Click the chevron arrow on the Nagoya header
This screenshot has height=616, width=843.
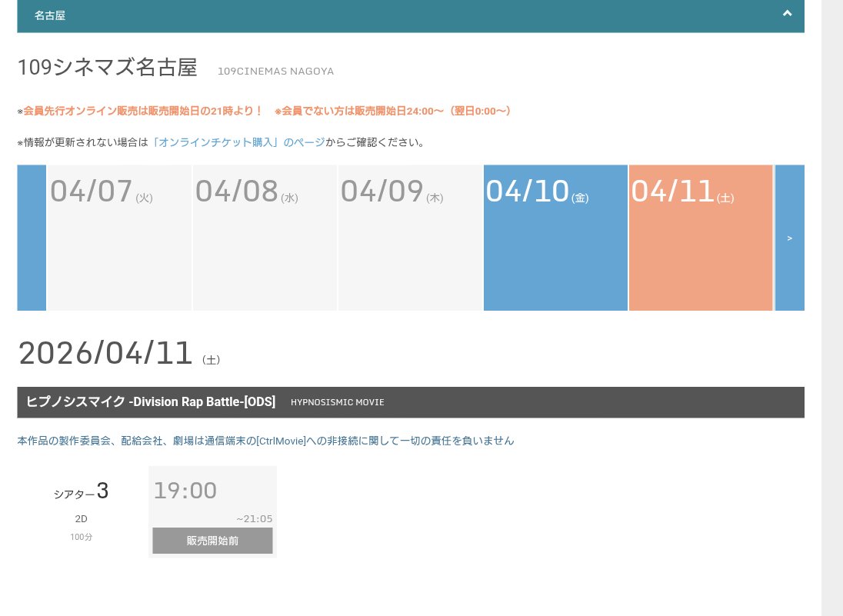pos(787,14)
